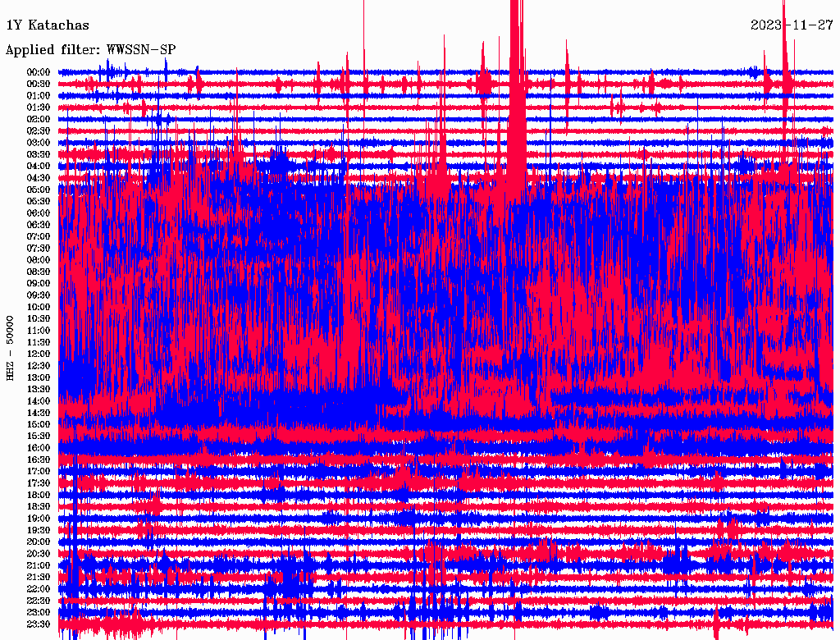Select the 05:30 time label
The width and height of the screenshot is (840, 640).
[x=39, y=202]
